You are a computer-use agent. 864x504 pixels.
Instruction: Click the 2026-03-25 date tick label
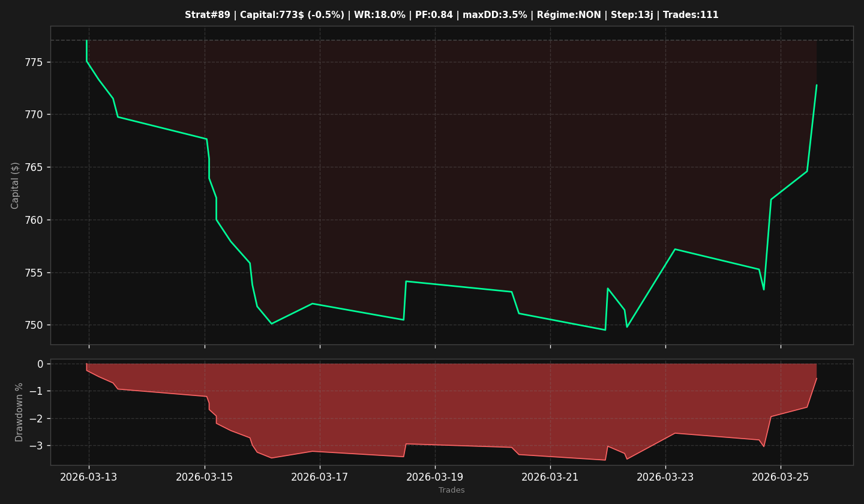click(x=781, y=478)
